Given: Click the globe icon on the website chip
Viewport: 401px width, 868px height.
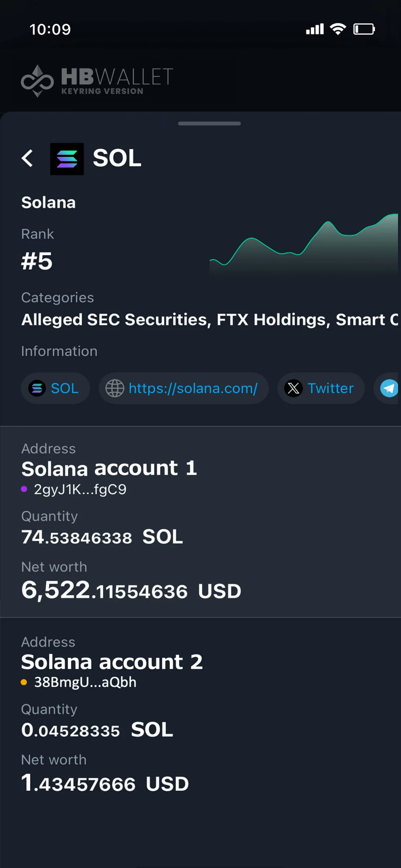Looking at the screenshot, I should (115, 389).
